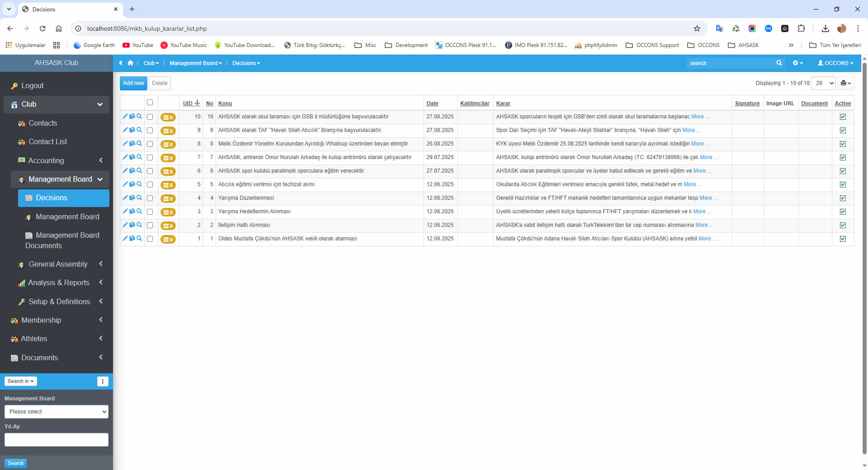Click the More link in decision 10's Karar
The width and height of the screenshot is (868, 470).
pyautogui.click(x=697, y=117)
